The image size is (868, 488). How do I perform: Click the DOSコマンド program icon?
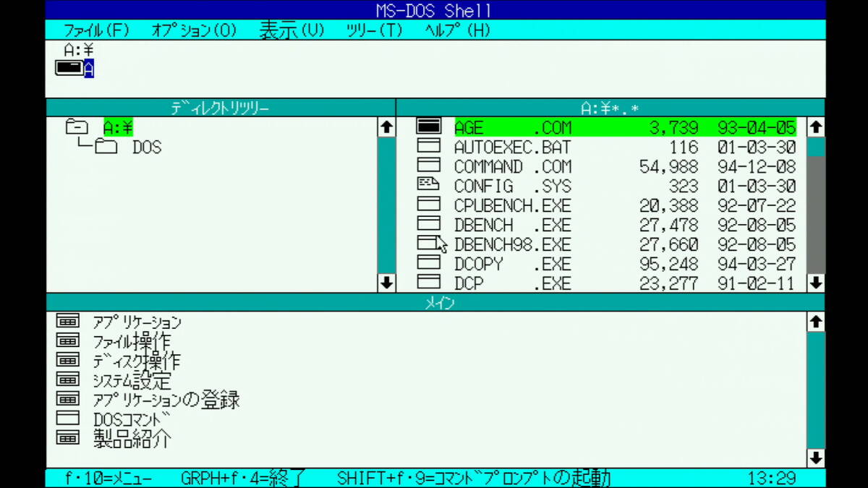coord(67,419)
